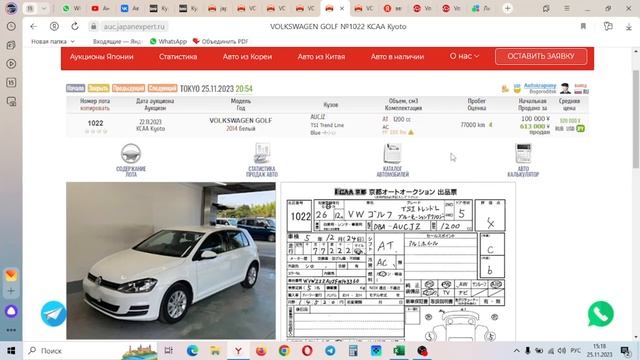Open the mail envelope icon in the left sidebar

(11, 275)
